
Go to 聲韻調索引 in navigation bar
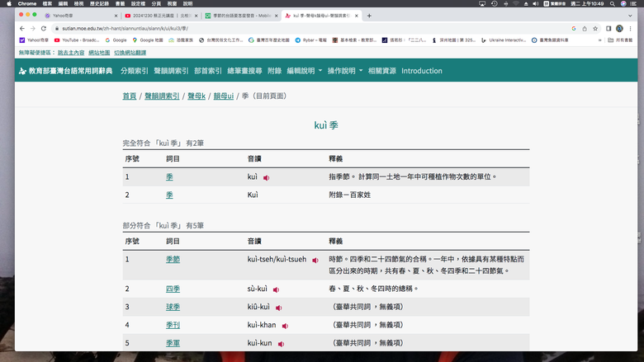coord(171,71)
